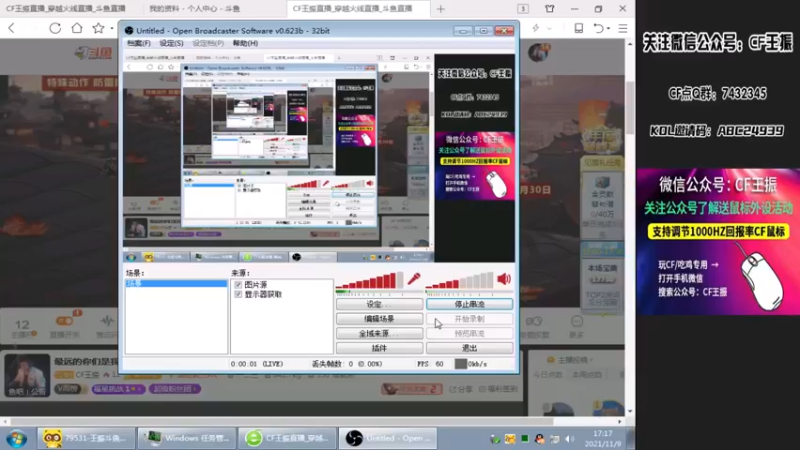The image size is (800, 450).
Task: Open browser hamburger menu
Action: pyautogui.click(x=623, y=28)
